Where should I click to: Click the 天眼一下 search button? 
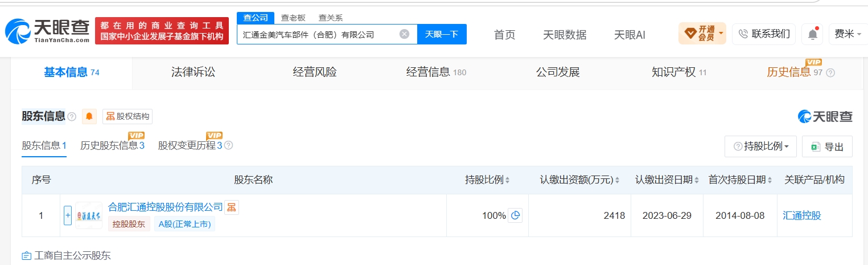click(x=442, y=34)
